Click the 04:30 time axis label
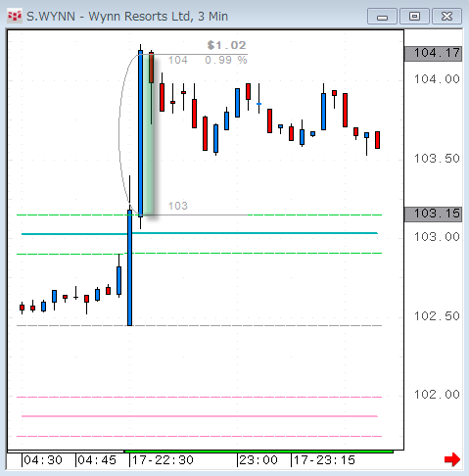Screen dimensions: 469x476 (x=43, y=460)
